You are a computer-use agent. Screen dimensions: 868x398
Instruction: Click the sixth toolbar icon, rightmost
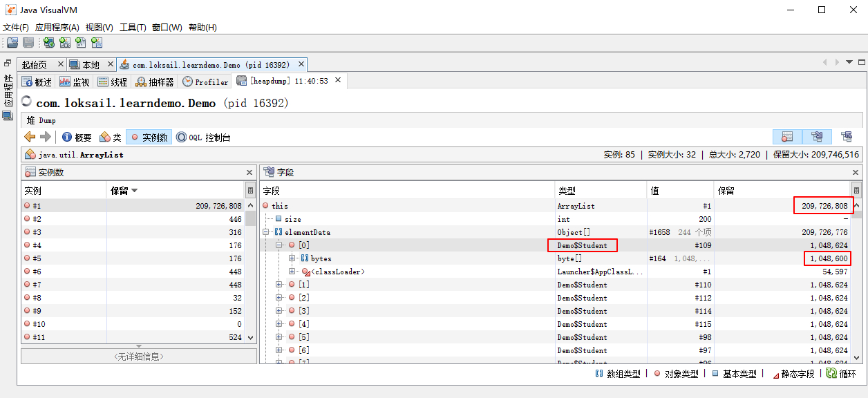pyautogui.click(x=97, y=43)
